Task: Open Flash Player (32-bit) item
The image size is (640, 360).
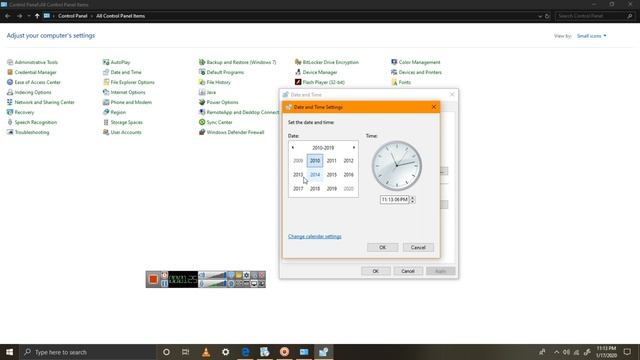Action: pyautogui.click(x=320, y=82)
